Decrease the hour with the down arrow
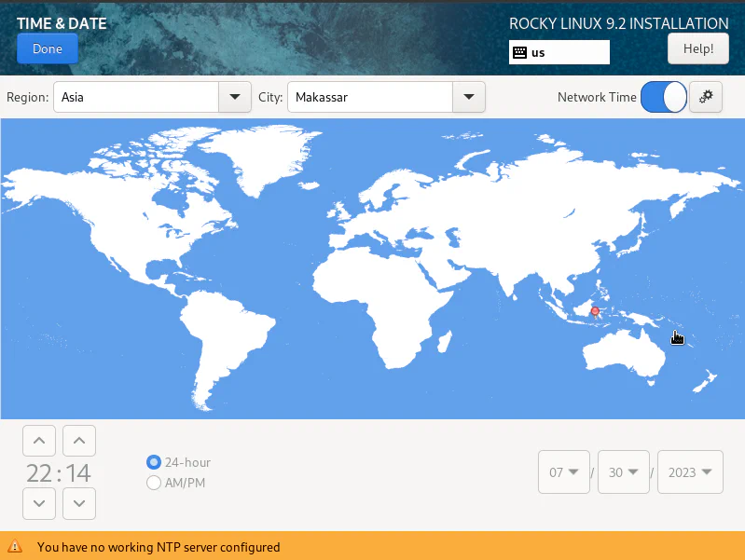Image resolution: width=745 pixels, height=560 pixels. tap(39, 503)
